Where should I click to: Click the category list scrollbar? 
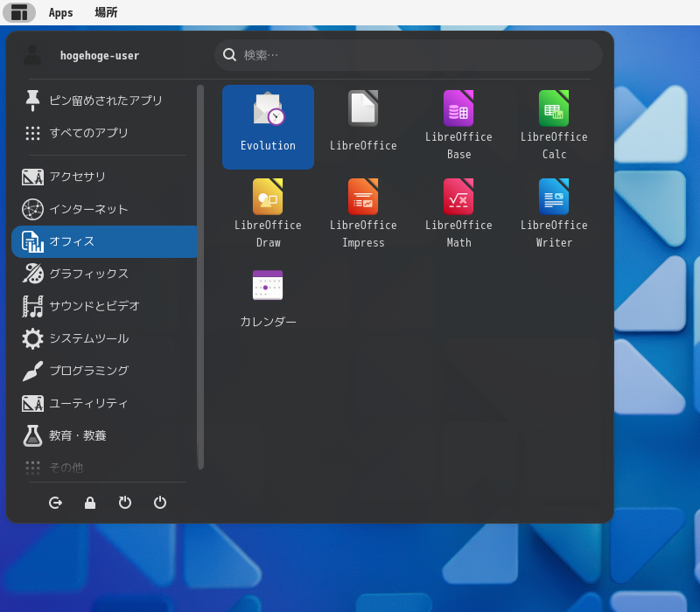(x=201, y=276)
